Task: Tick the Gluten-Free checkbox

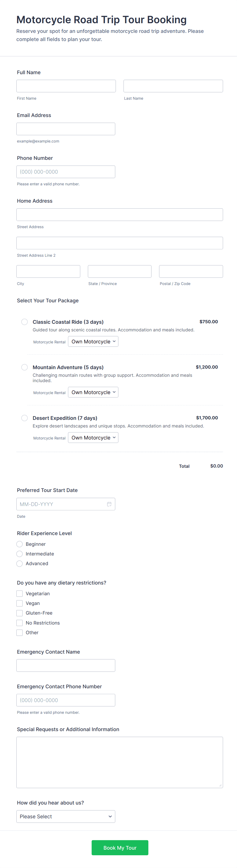Action: coord(20,613)
